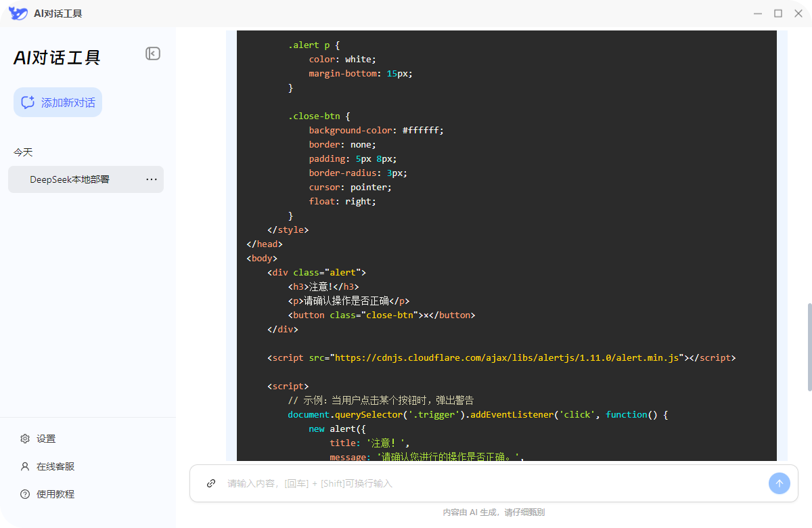Click the gear icon next to 设置
Image resolution: width=812 pixels, height=528 pixels.
click(25, 439)
